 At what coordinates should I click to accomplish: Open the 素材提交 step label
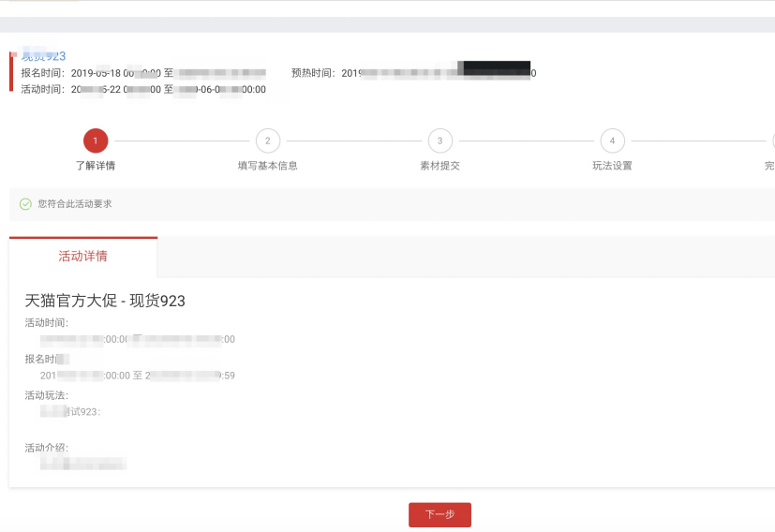(440, 166)
